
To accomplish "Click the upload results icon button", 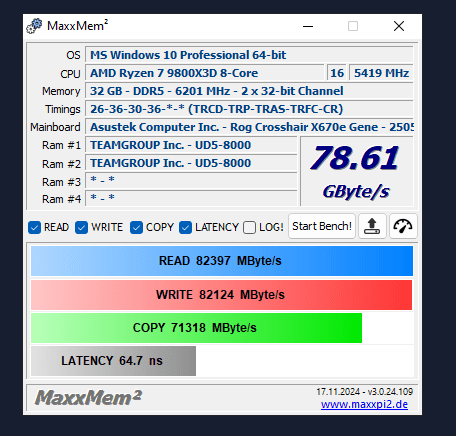I will point(372,226).
